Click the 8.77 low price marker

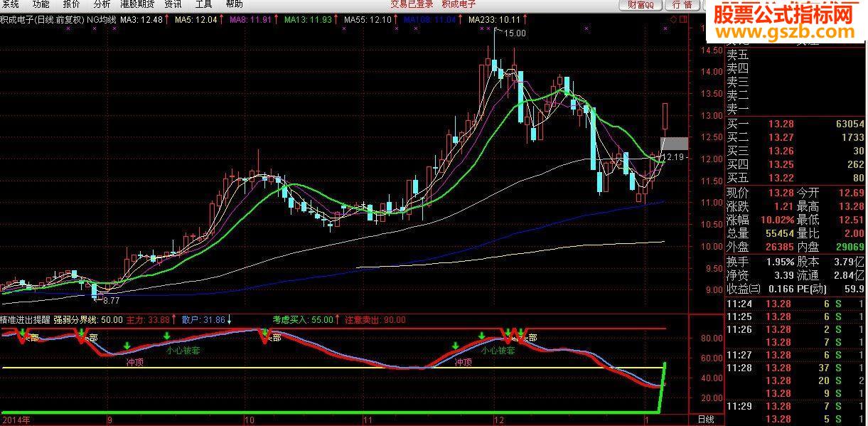[112, 301]
